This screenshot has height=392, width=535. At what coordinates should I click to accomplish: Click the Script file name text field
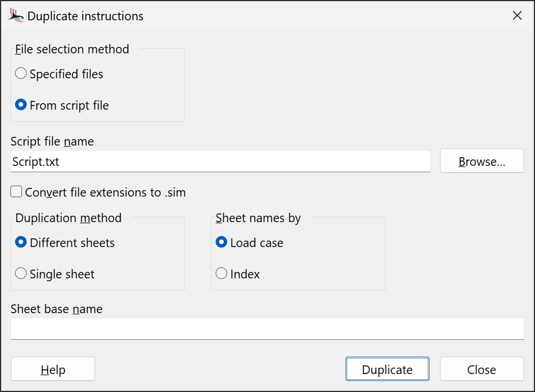[x=220, y=162]
